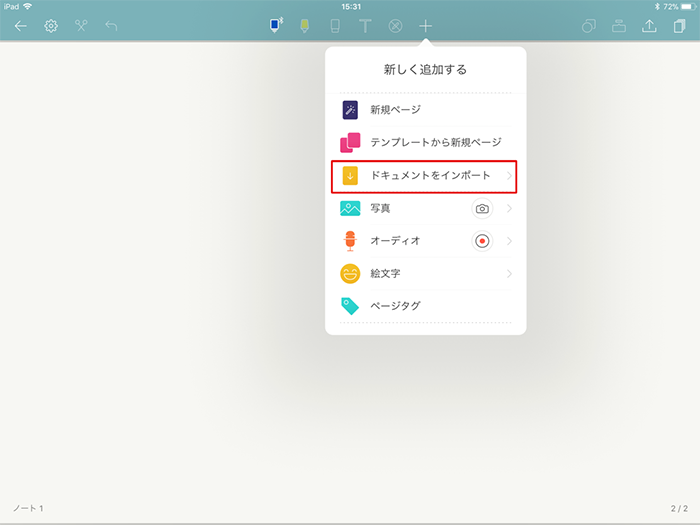Expand chevron in 絵文字 row

(x=509, y=274)
